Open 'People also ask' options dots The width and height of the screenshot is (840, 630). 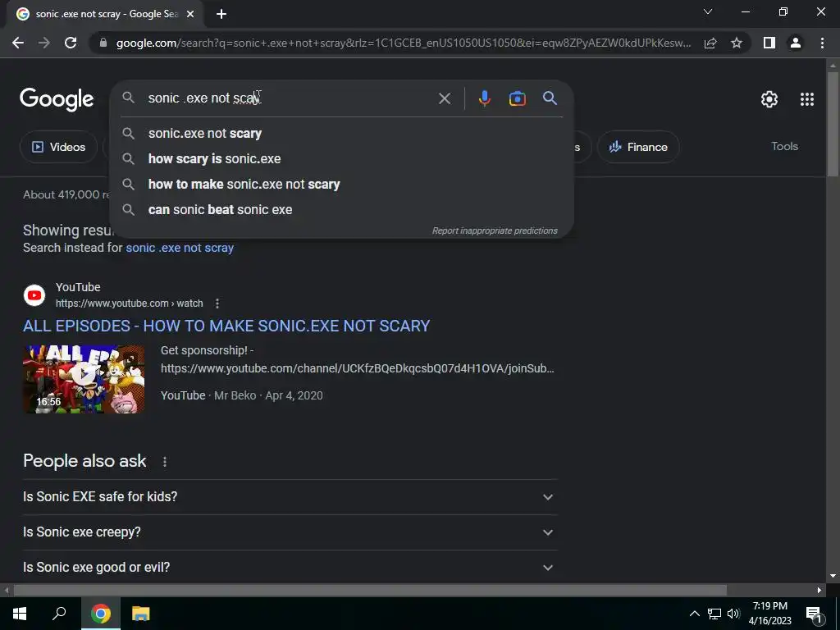(164, 462)
